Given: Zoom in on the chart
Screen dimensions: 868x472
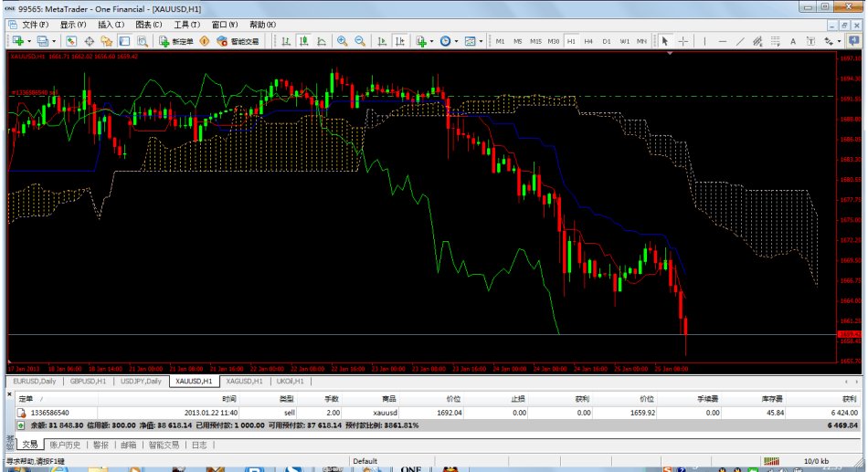Looking at the screenshot, I should click(x=343, y=41).
